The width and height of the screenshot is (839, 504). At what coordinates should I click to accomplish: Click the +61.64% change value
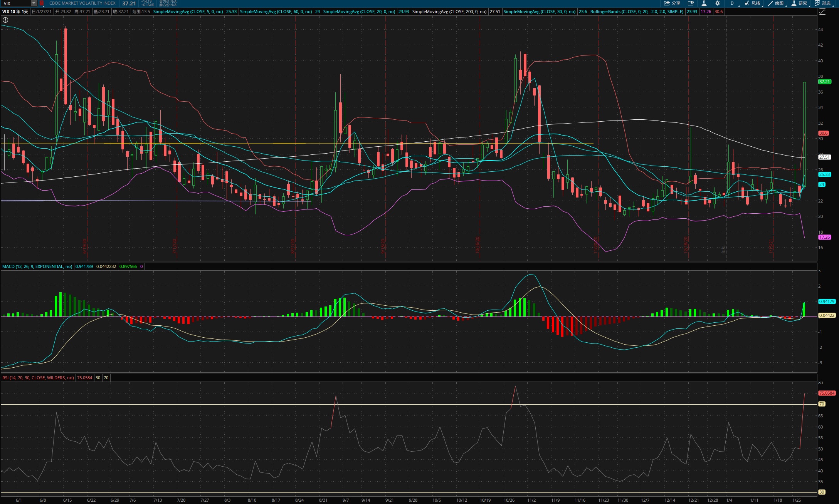(x=148, y=5)
